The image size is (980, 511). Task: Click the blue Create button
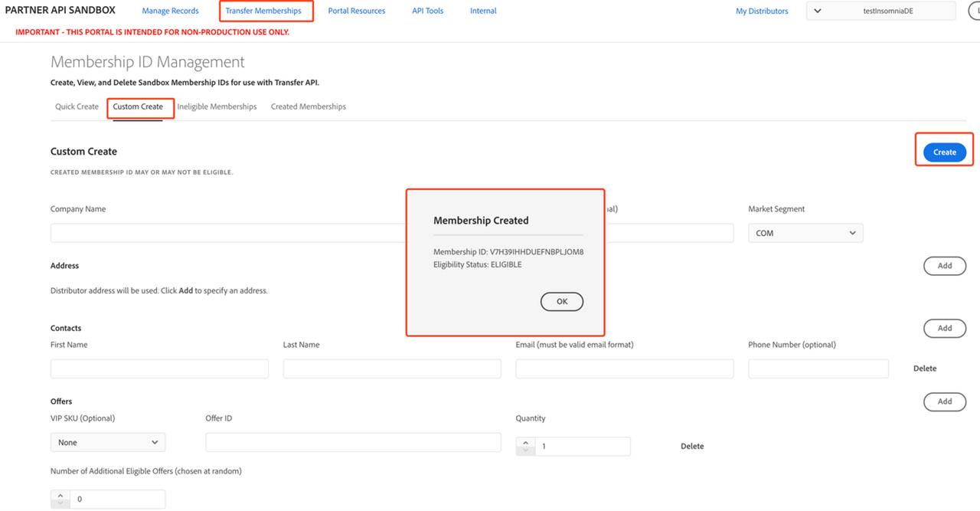(944, 152)
